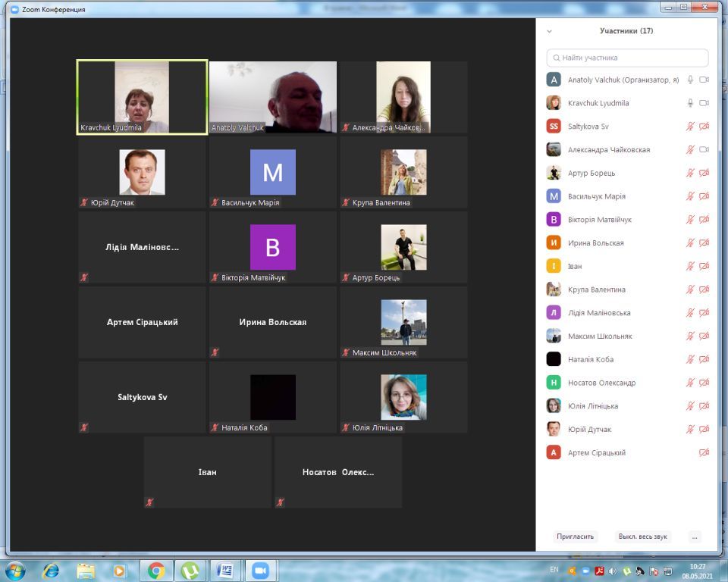Open the more options '...' button in participants panel
Screen dimensions: 728x582
tap(694, 537)
